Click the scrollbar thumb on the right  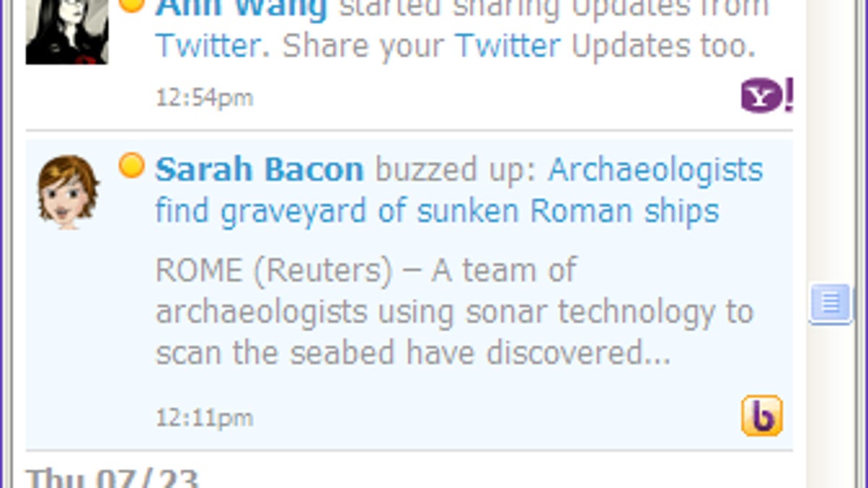(x=830, y=302)
